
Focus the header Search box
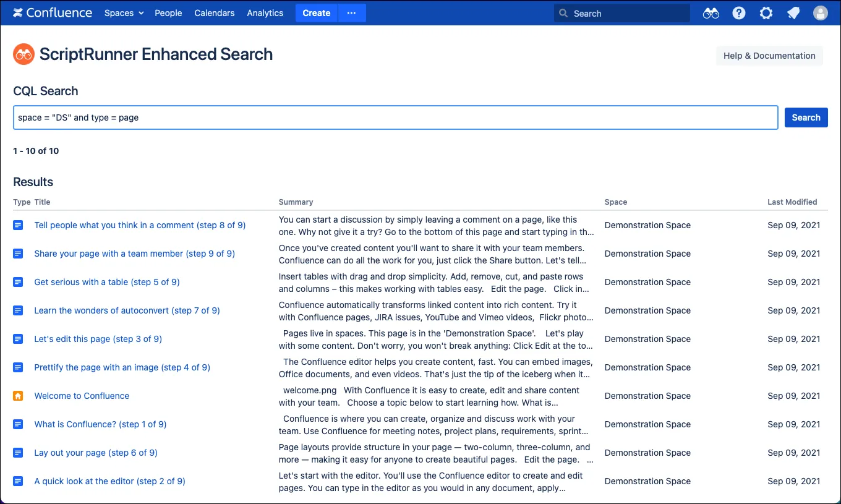click(x=622, y=13)
